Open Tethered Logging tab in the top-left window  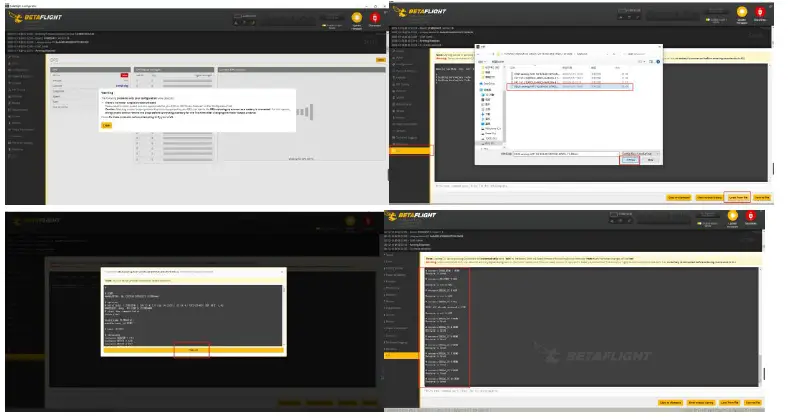pos(20,143)
